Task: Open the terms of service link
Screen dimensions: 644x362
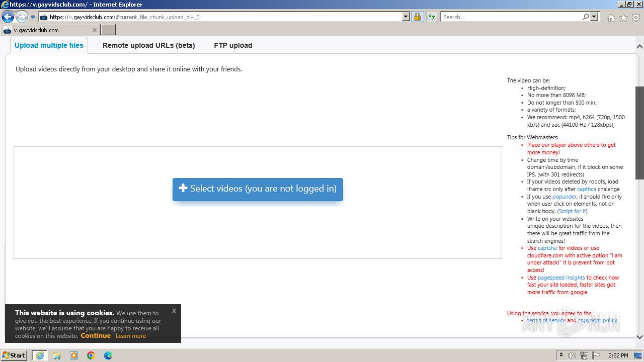Action: pos(546,320)
